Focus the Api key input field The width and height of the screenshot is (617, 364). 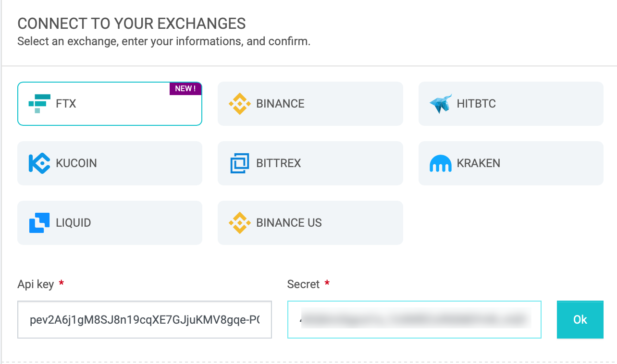pyautogui.click(x=145, y=320)
